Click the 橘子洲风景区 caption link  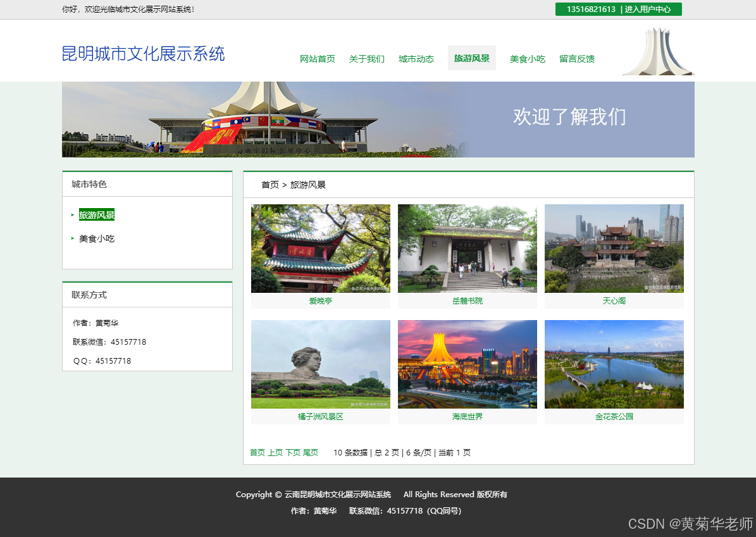[x=321, y=416]
